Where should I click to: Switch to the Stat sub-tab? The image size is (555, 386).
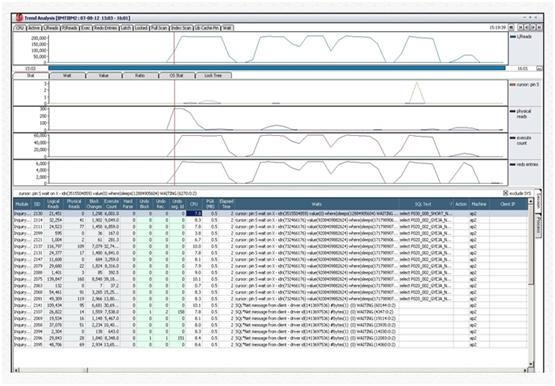click(x=31, y=75)
